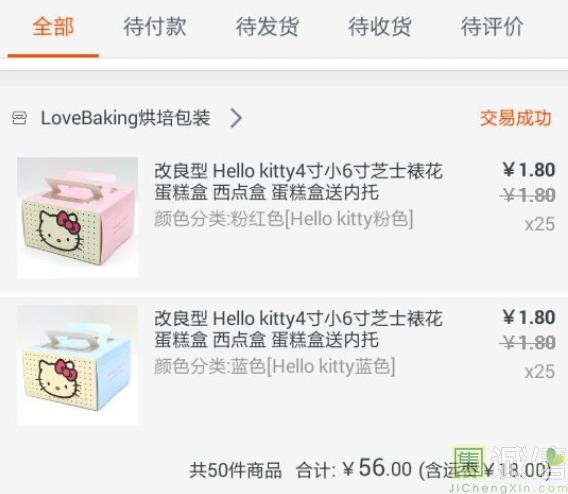The image size is (568, 494).
Task: Click the JiChengXin watermark logo
Action: click(508, 469)
